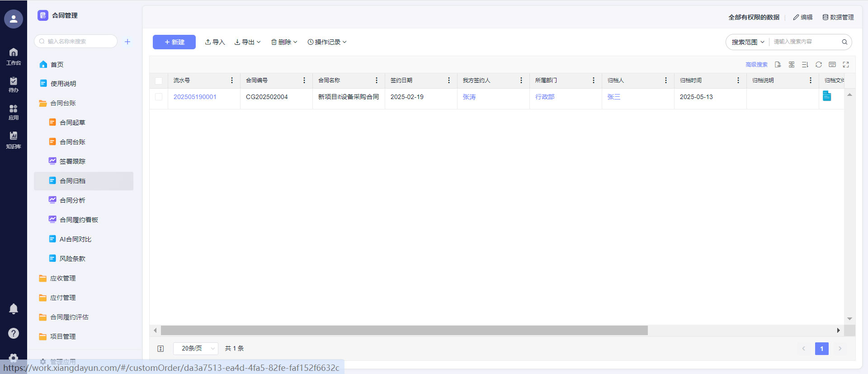Screen dimensions: 868x374
Task: Open the help question mark icon
Action: tap(14, 333)
